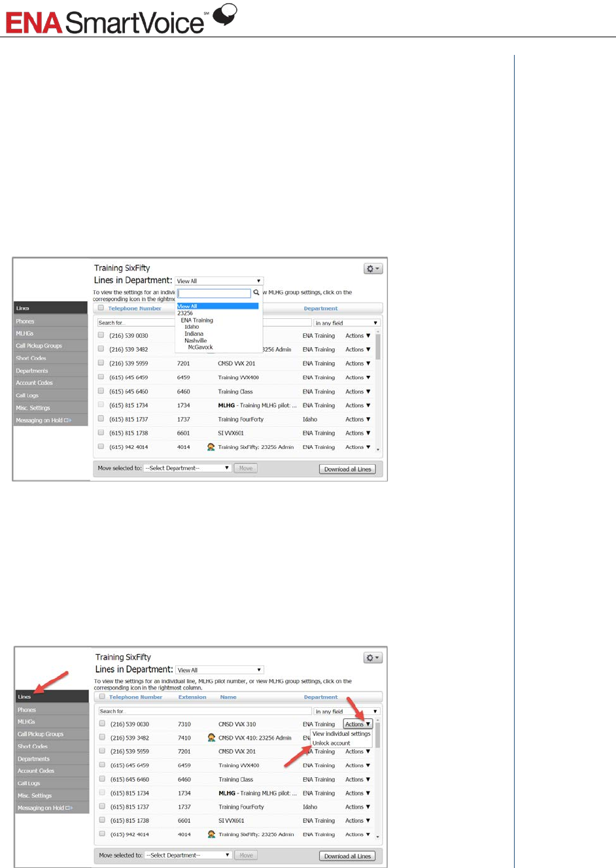Sort by Department column in Unlock-account screenshot
Screen dimensions: 616x868
click(x=321, y=697)
